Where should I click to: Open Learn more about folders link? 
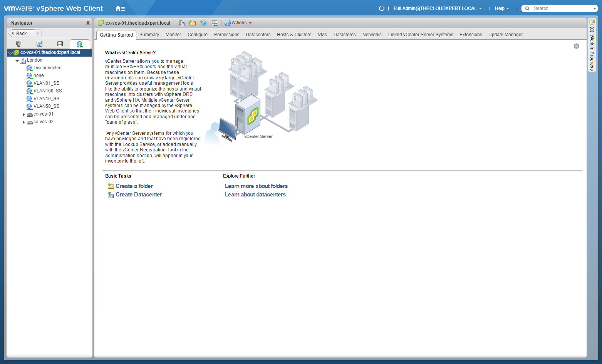tap(256, 186)
